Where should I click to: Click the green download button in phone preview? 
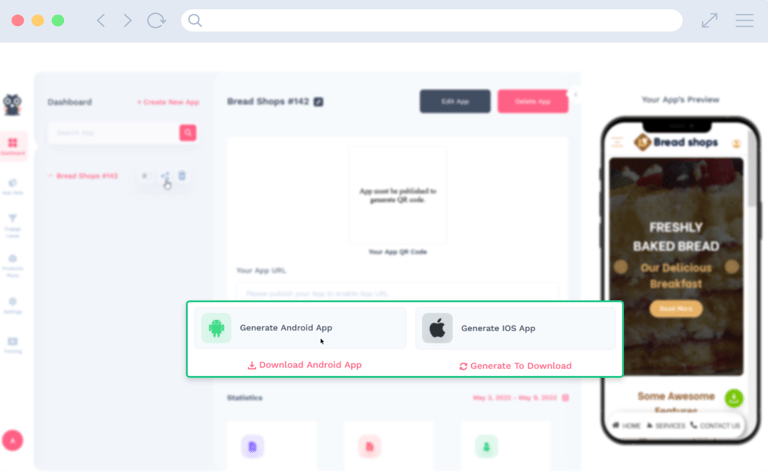[x=734, y=398]
